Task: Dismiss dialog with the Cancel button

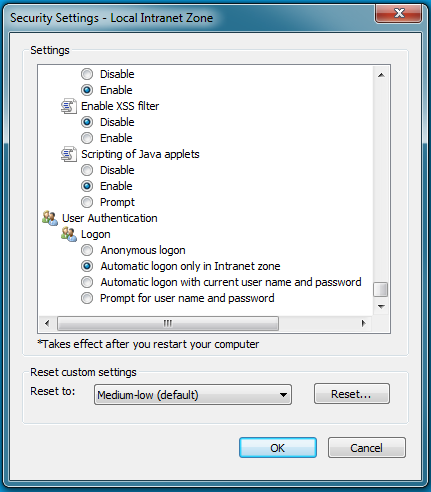Action: 367,448
